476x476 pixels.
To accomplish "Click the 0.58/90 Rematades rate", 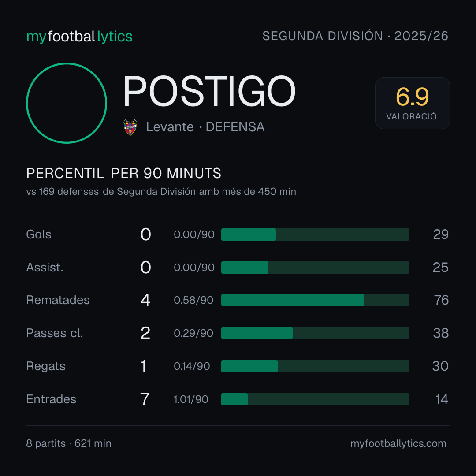I will click(193, 300).
